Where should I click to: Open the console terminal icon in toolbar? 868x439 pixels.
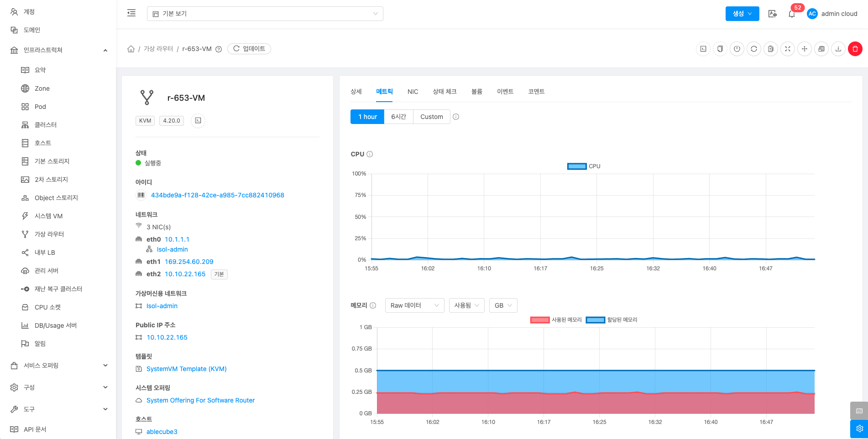click(703, 49)
